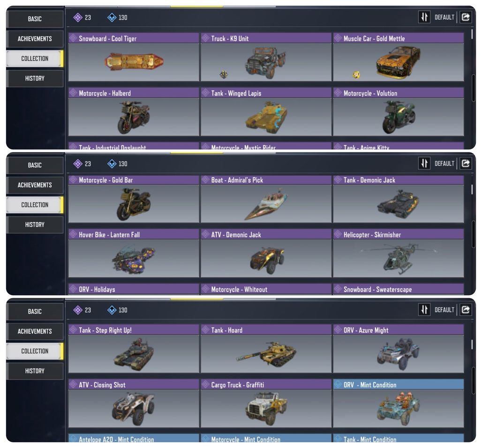Click the blue diamond currency icon above Tank - Step Right Up!
Screen dimensions: 482x448
pyautogui.click(x=112, y=310)
